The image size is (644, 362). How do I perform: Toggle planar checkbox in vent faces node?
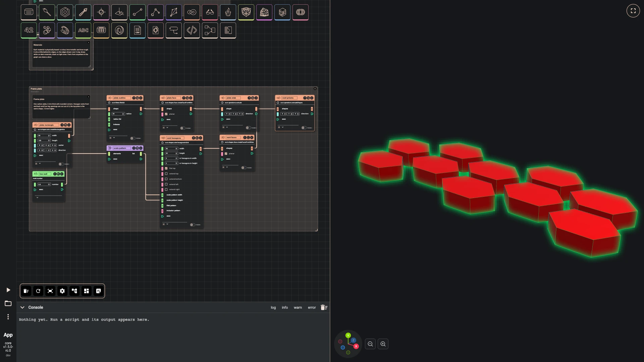pos(226,154)
